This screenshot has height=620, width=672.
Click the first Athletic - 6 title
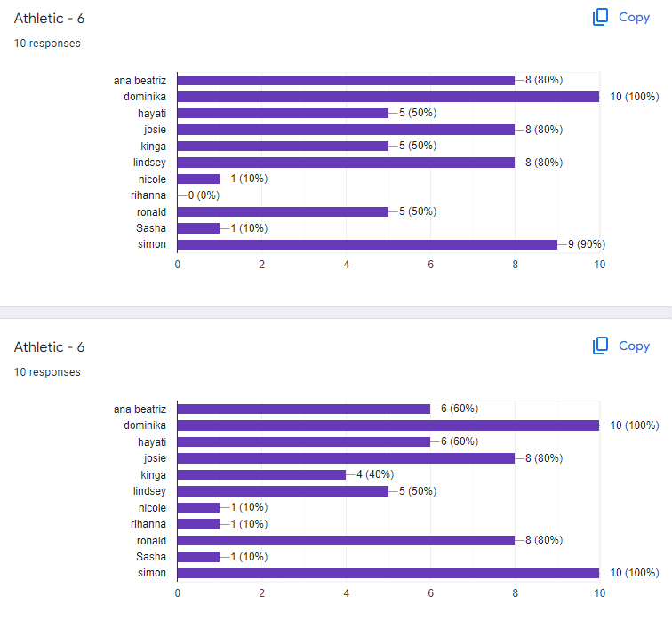pos(49,19)
